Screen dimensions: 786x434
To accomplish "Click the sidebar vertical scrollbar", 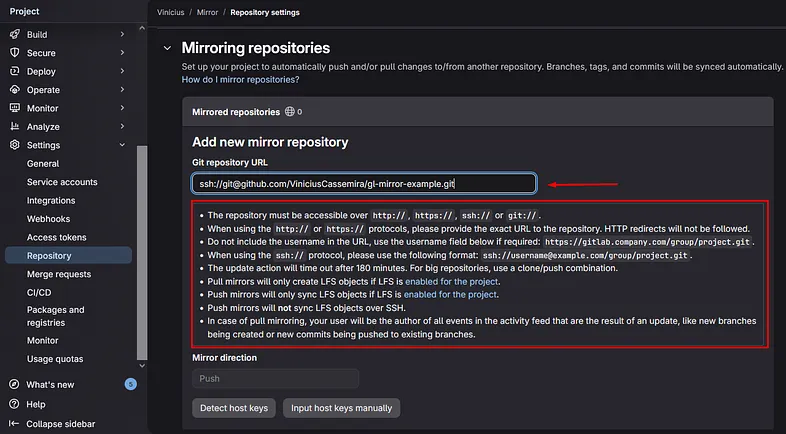I will [142, 253].
